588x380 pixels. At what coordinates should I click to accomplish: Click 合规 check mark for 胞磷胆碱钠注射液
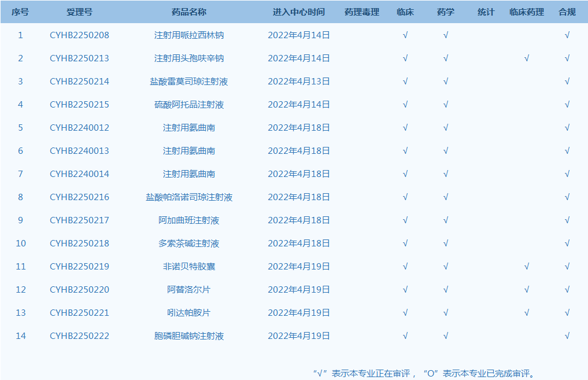pyautogui.click(x=567, y=336)
